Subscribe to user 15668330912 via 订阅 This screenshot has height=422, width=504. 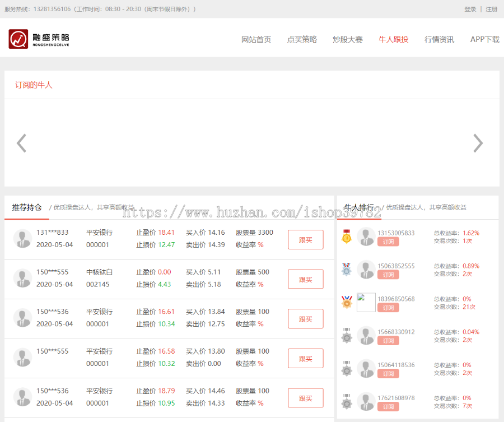[388, 341]
